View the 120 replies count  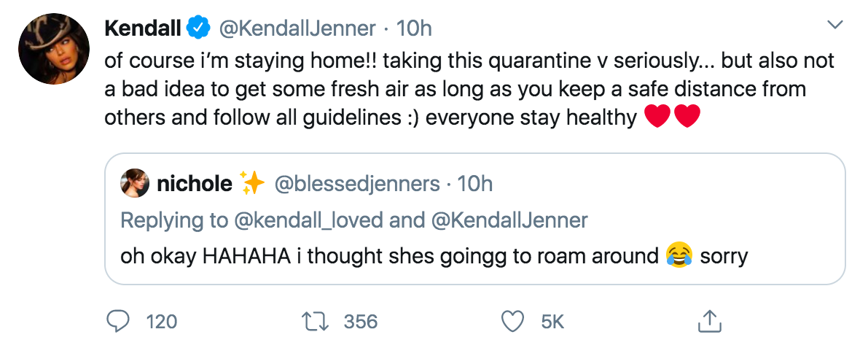162,322
